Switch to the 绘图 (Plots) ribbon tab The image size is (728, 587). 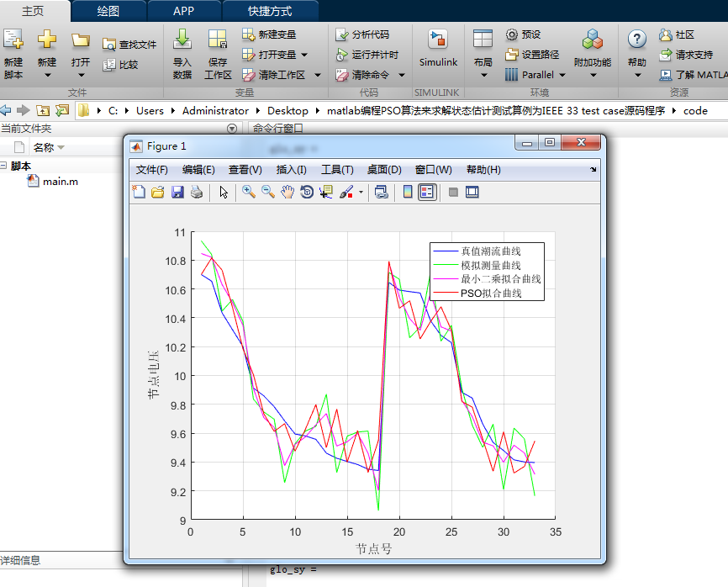click(x=108, y=11)
